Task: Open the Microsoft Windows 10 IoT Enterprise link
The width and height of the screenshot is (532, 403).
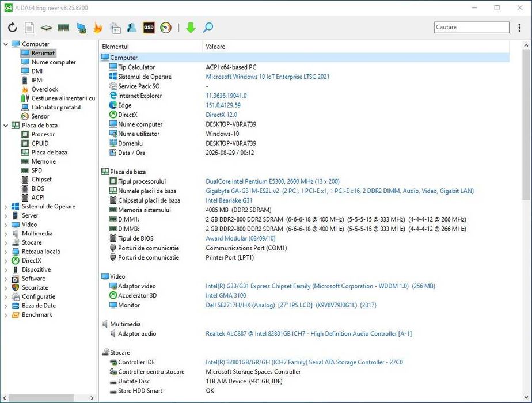Action: coord(267,77)
